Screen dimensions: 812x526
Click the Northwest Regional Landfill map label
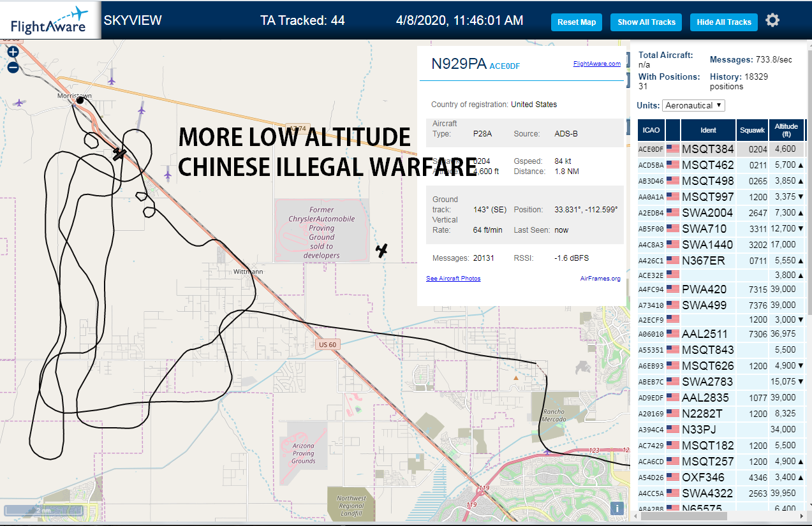351,507
